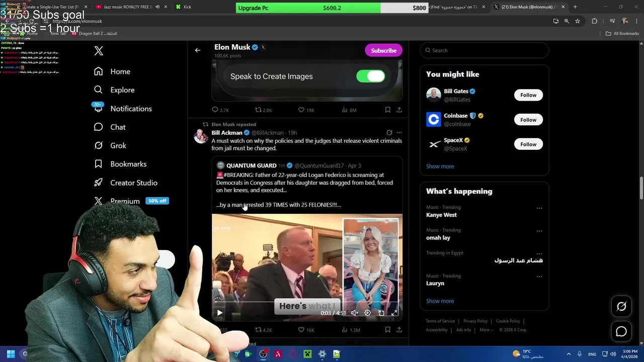Repost the post with 2.8K reposts

click(263, 110)
